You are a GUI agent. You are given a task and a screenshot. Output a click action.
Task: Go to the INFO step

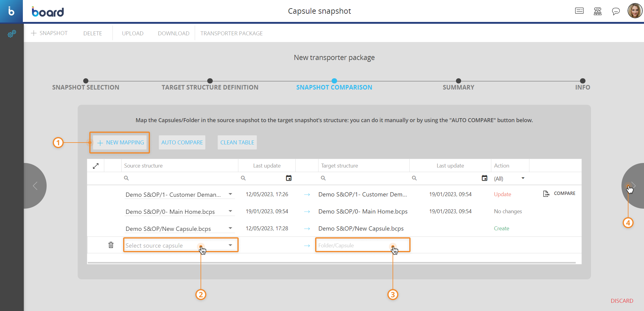pyautogui.click(x=583, y=87)
